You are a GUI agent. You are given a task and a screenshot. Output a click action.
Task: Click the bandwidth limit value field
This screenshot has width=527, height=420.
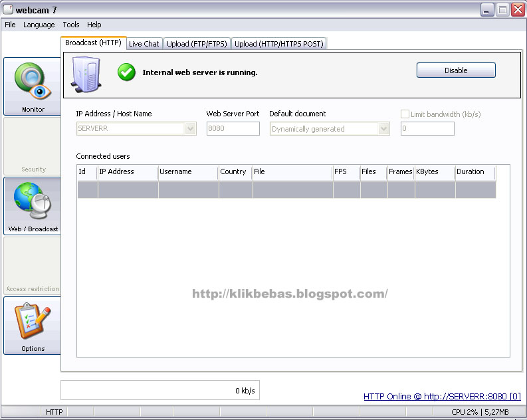pyautogui.click(x=427, y=128)
